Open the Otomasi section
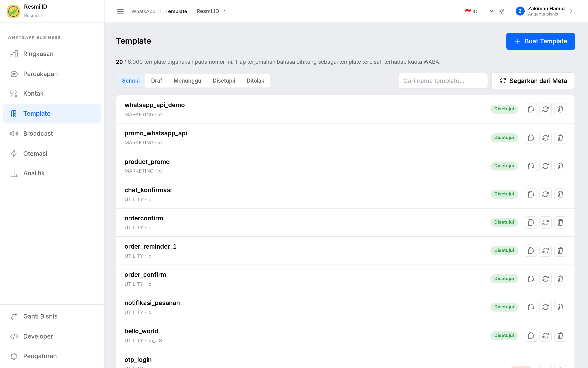This screenshot has width=588, height=368. tap(52, 154)
